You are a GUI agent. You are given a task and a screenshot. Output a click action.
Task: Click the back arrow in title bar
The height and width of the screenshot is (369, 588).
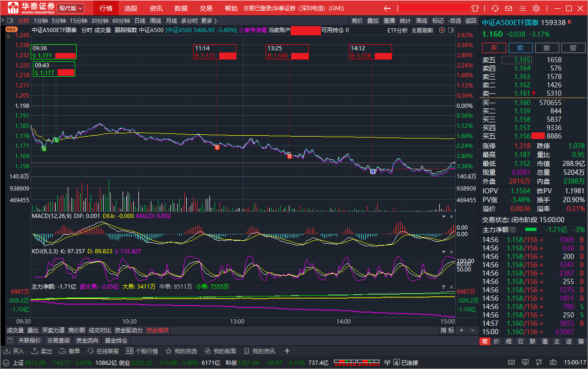387,8
